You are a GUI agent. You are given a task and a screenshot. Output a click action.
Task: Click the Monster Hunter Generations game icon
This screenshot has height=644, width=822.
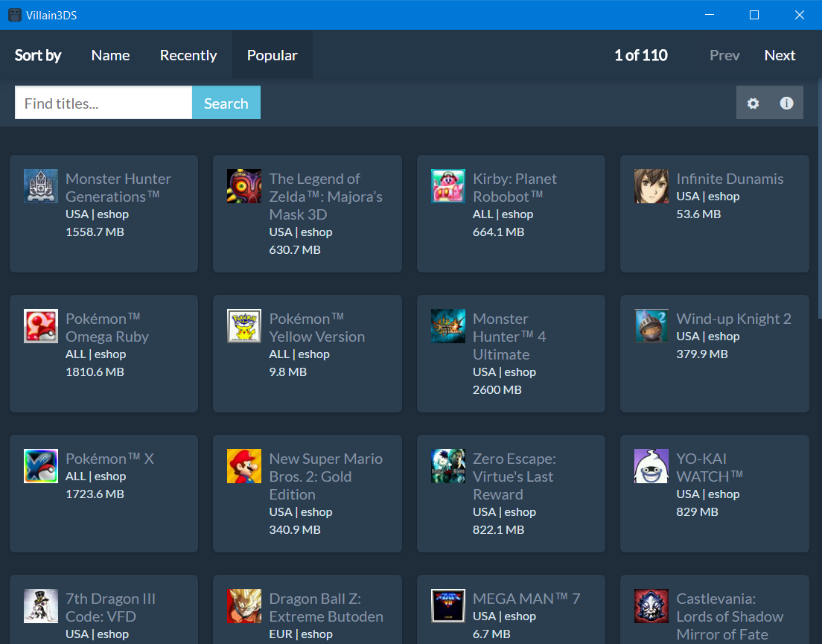coord(41,186)
